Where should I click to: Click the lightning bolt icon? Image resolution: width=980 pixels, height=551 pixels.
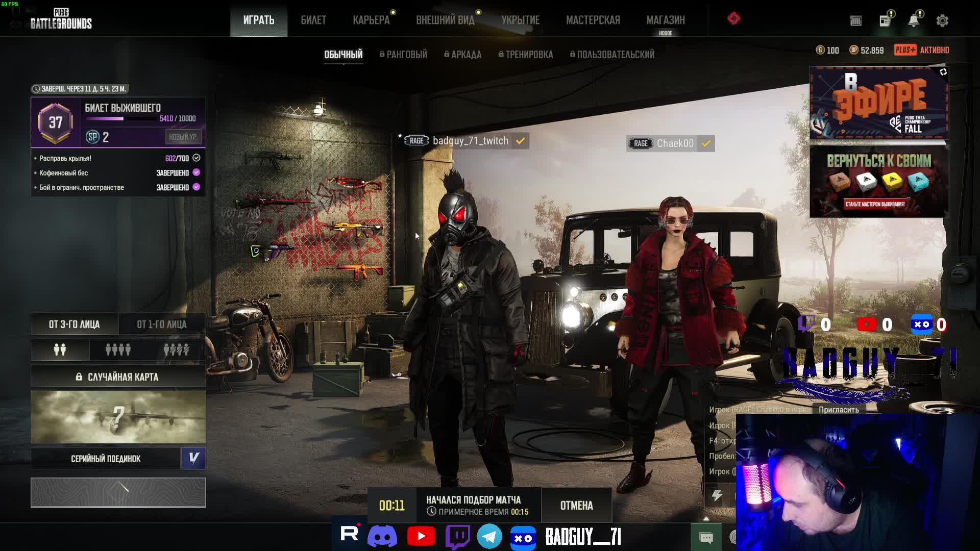pos(717,495)
